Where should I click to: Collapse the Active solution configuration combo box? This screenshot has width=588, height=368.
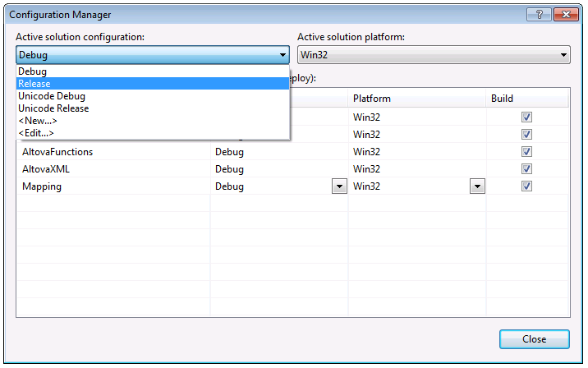click(x=283, y=56)
